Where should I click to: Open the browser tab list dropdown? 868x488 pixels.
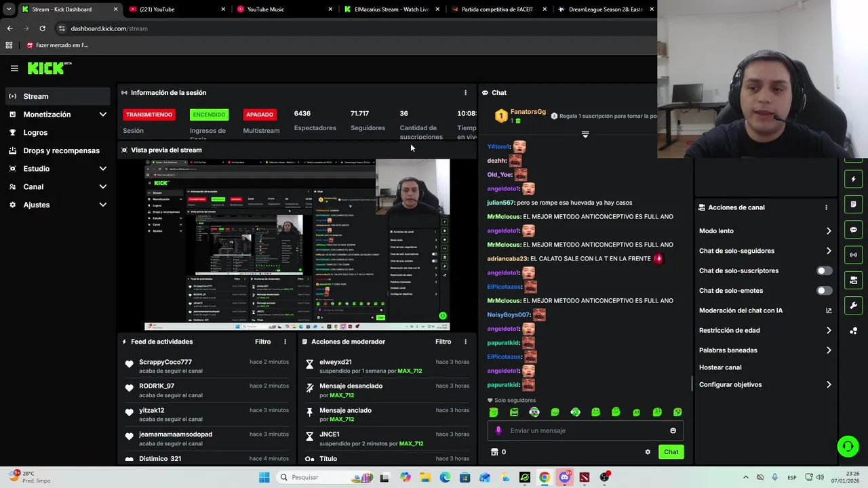tap(9, 9)
